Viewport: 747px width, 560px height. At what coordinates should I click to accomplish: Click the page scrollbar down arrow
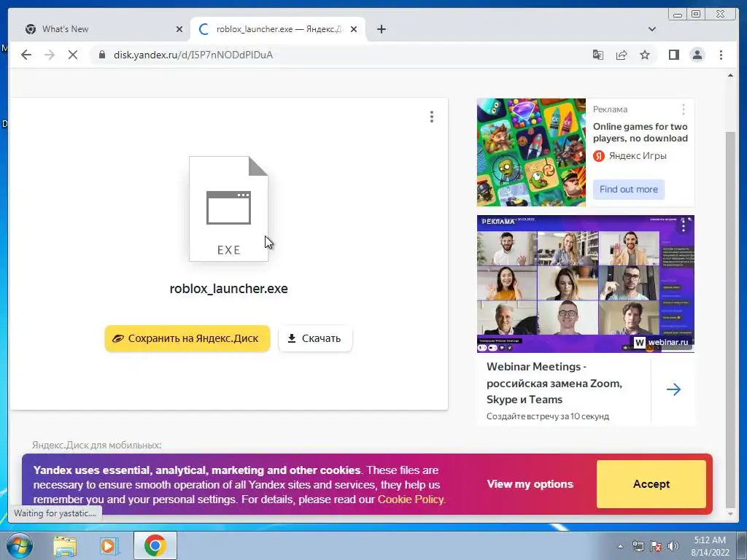(730, 514)
